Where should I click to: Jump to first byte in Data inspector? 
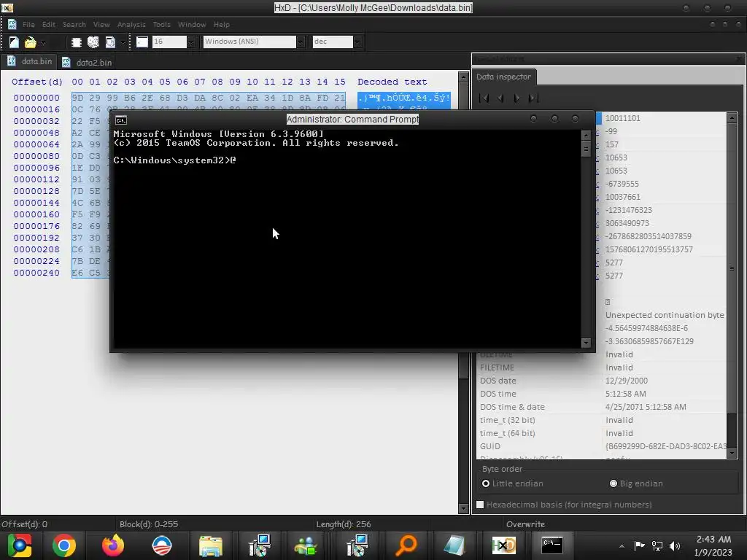(x=484, y=98)
